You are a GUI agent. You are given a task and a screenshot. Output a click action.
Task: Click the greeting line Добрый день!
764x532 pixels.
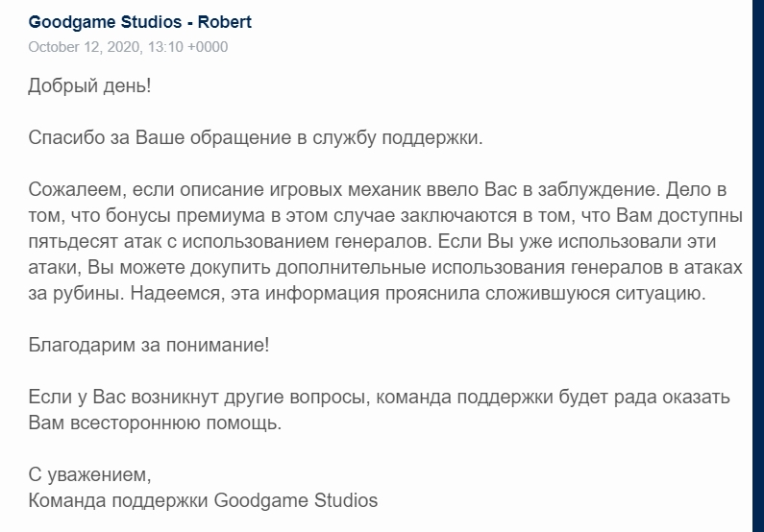[x=89, y=85]
